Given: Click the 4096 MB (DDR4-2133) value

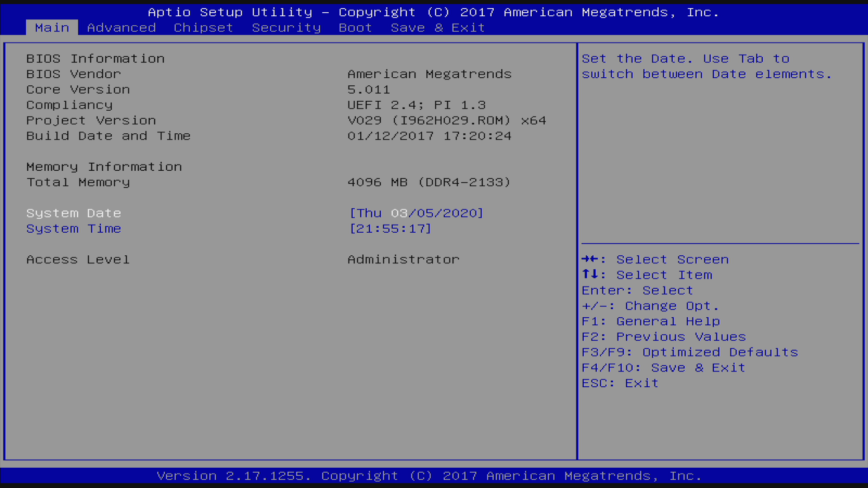Looking at the screenshot, I should pos(429,183).
